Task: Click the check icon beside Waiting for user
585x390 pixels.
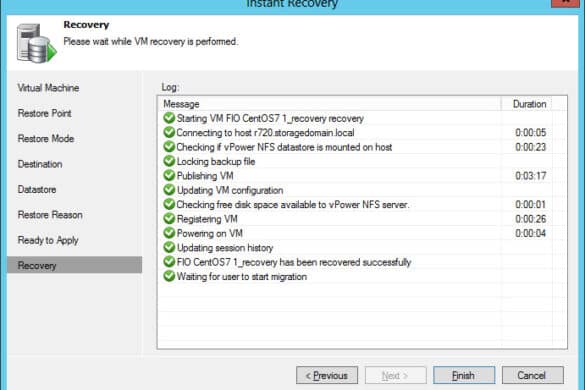Action: (x=169, y=276)
